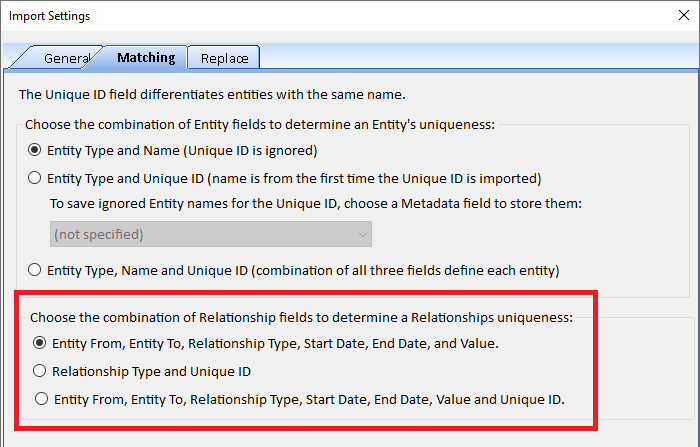
Task: Click the Import Settings window title
Action: (50, 16)
